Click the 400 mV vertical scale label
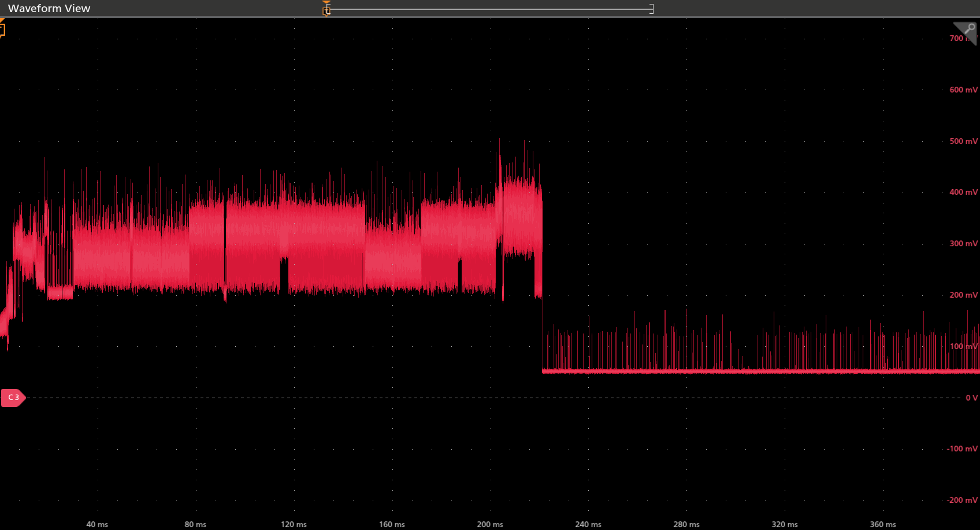This screenshot has height=530, width=980. (x=963, y=192)
